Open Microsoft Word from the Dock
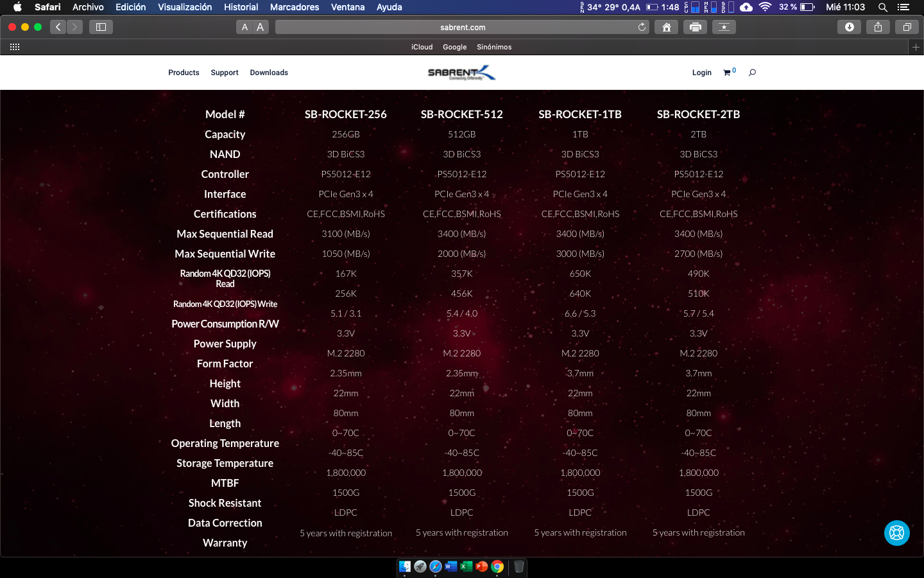 [x=451, y=566]
